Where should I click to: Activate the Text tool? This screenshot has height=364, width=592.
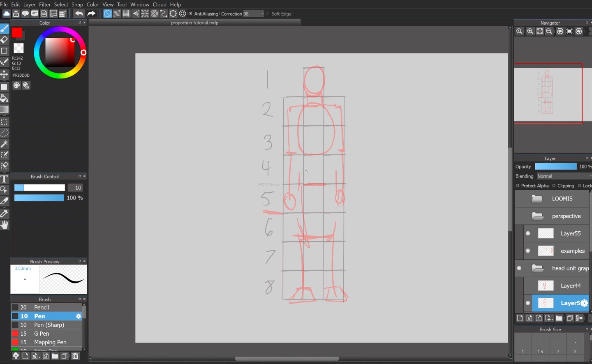point(4,179)
